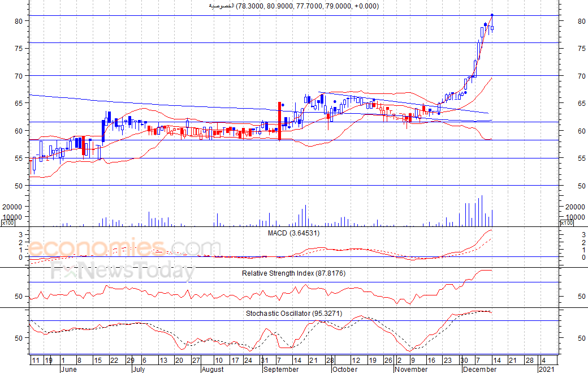Select the November month label on time axis
This screenshot has height=373, width=588.
(411, 369)
